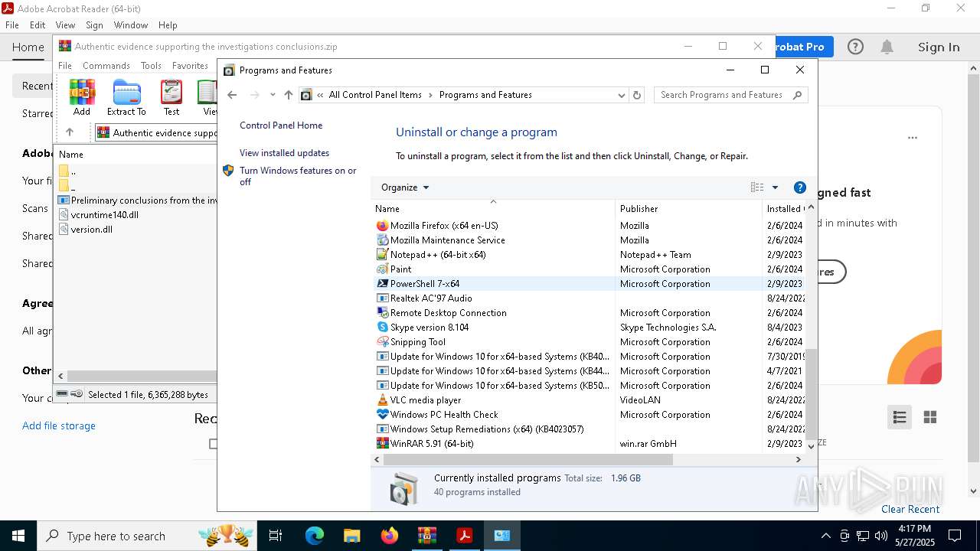Open recent locations dropdown arrow
Image resolution: width=980 pixels, height=551 pixels.
pyautogui.click(x=273, y=95)
